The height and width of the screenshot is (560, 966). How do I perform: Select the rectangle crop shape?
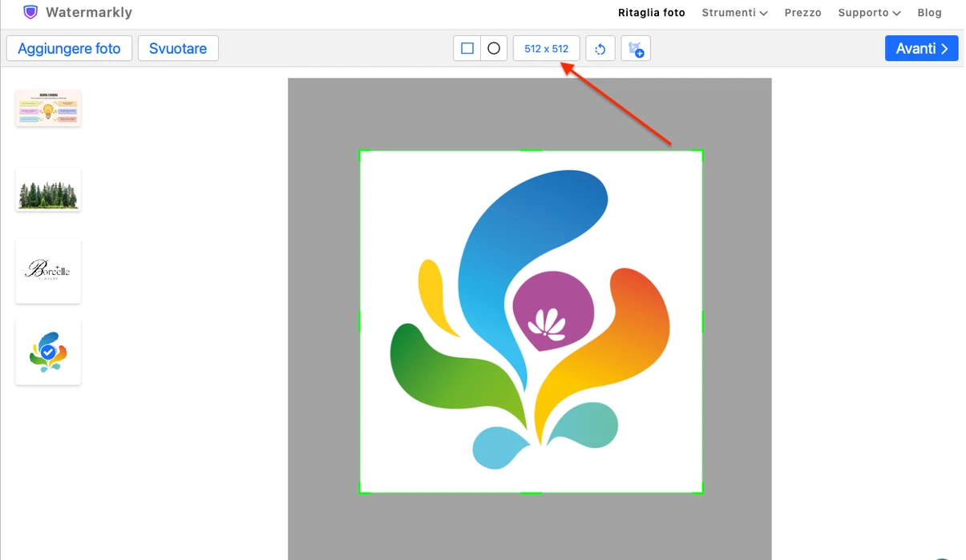467,49
